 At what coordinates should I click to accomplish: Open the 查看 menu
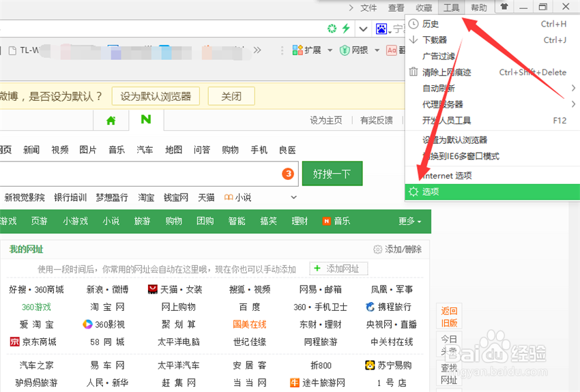tap(396, 7)
